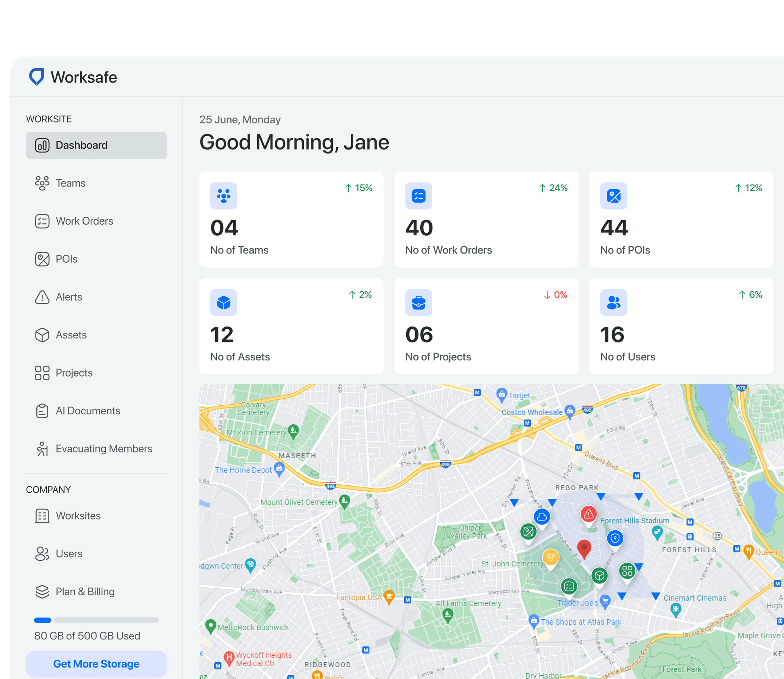Viewport: 784px width, 679px height.
Task: Click the red alert triangle map pin
Action: (588, 514)
